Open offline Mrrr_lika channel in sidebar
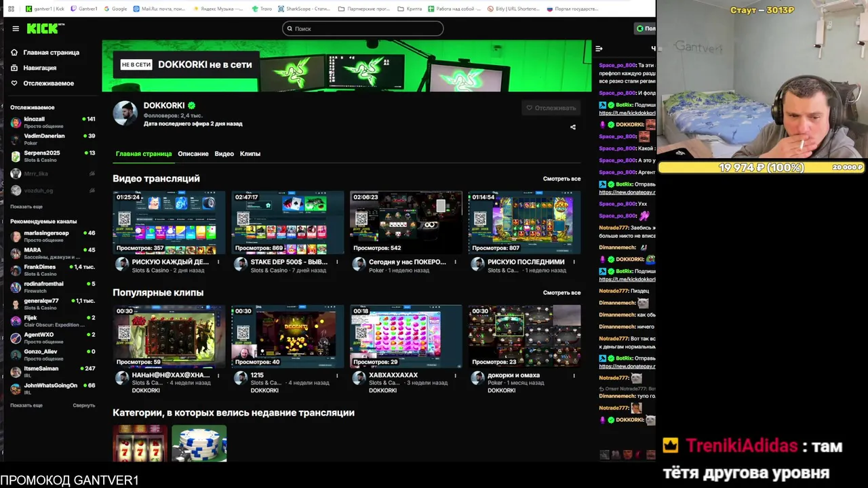Viewport: 868px width, 488px height. (52, 174)
